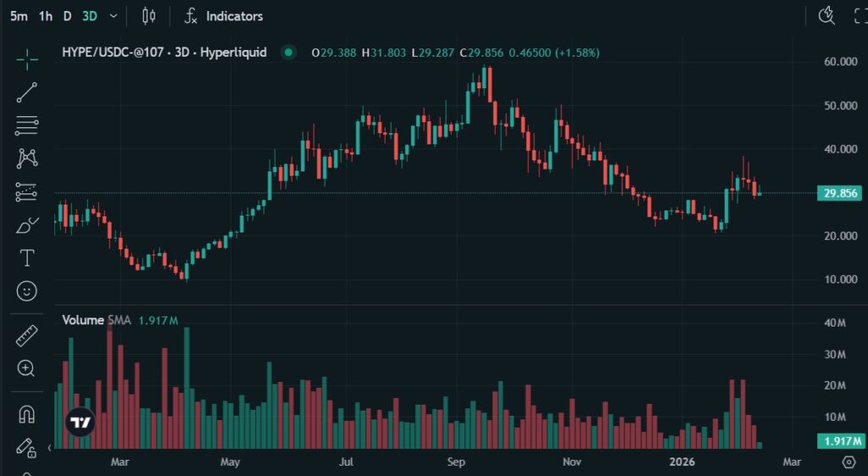Open the Indicators dialog
Viewport: 868px width, 476px height.
pyautogui.click(x=224, y=16)
